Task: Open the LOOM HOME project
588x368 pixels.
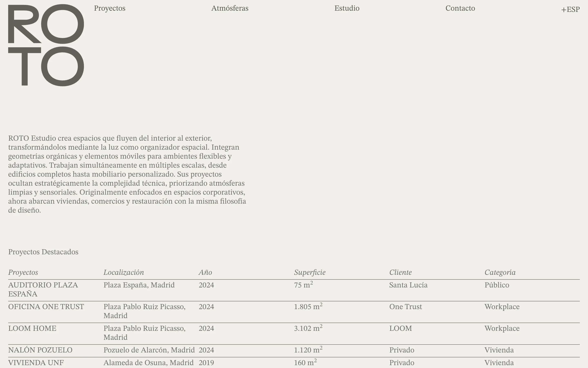Action: click(x=32, y=328)
